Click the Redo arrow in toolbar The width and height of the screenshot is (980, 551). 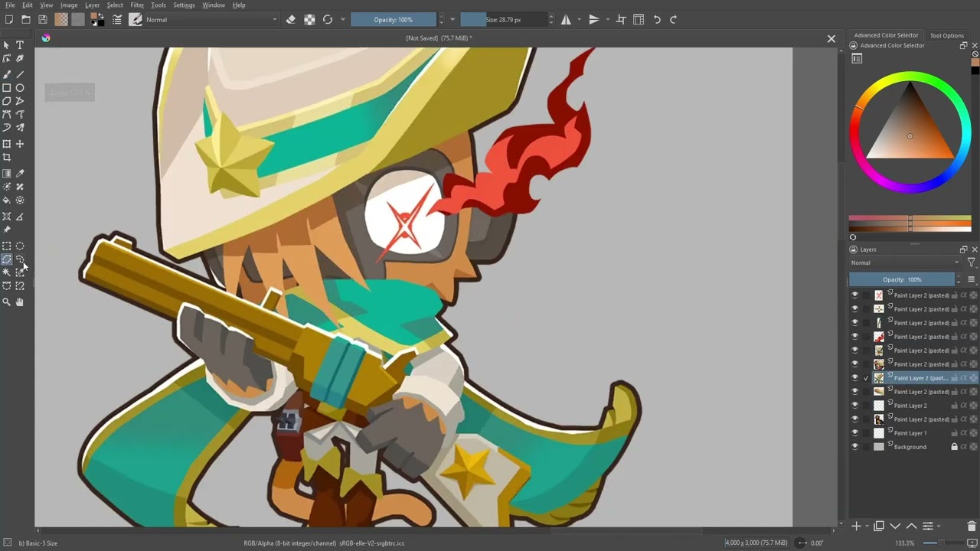(x=674, y=20)
